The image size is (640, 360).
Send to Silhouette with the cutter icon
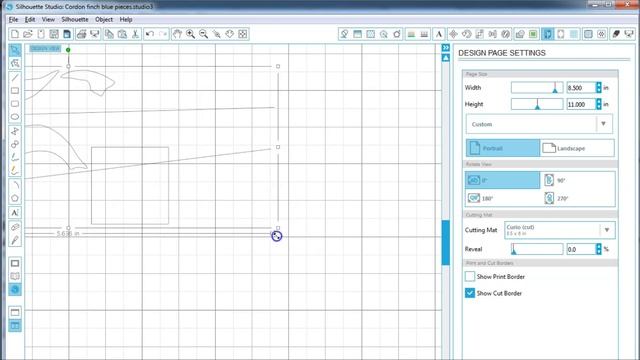(95, 34)
